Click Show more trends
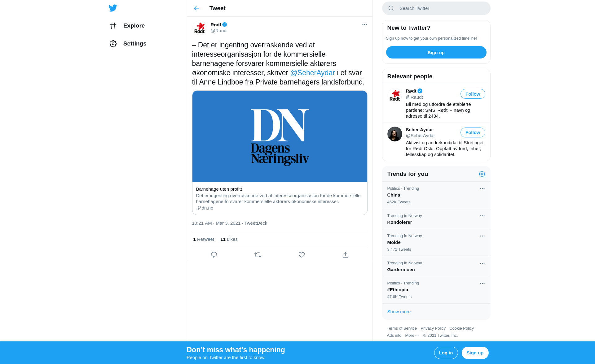Screen dimensions: 595x364 click(399, 312)
